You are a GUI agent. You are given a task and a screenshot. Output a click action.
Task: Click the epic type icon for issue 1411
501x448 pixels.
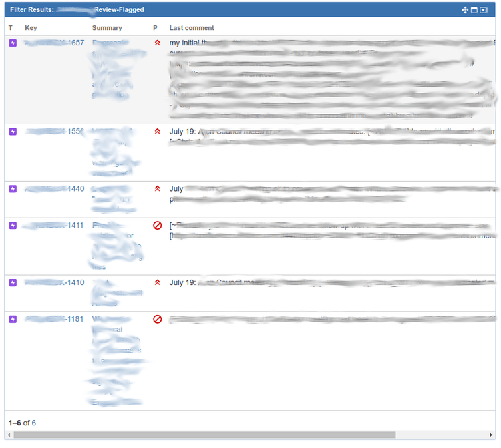click(x=13, y=226)
